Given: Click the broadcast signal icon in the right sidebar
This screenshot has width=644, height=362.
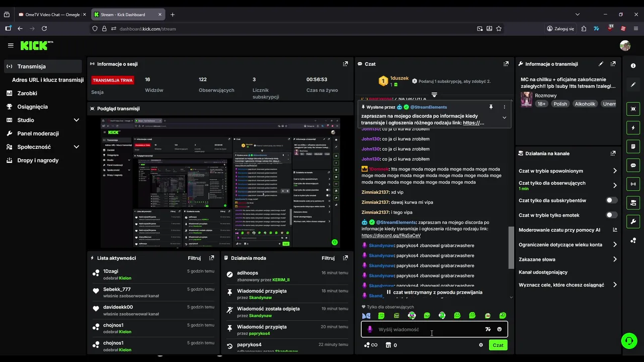Looking at the screenshot, I should pyautogui.click(x=633, y=184).
